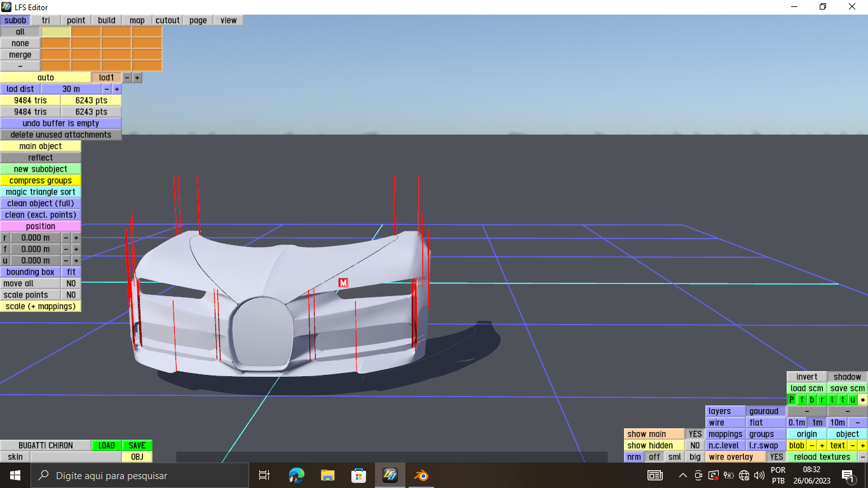
Task: Click the Microsoft Edge taskbar icon
Action: click(x=297, y=475)
